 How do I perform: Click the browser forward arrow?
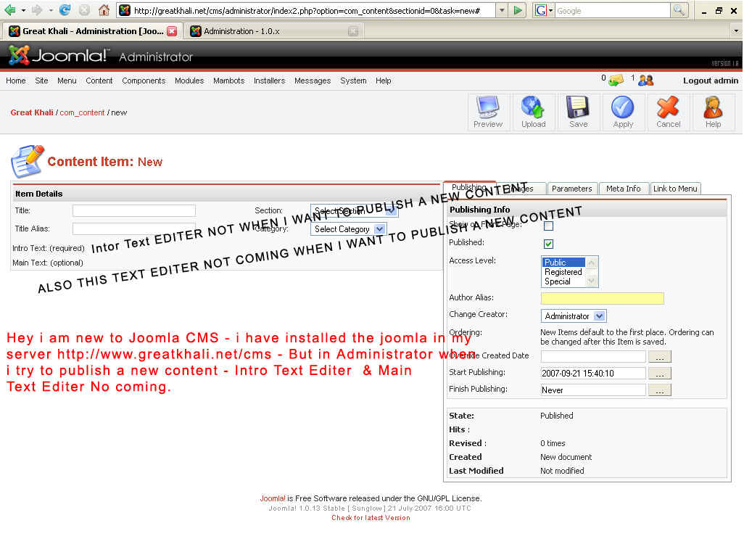tap(37, 10)
